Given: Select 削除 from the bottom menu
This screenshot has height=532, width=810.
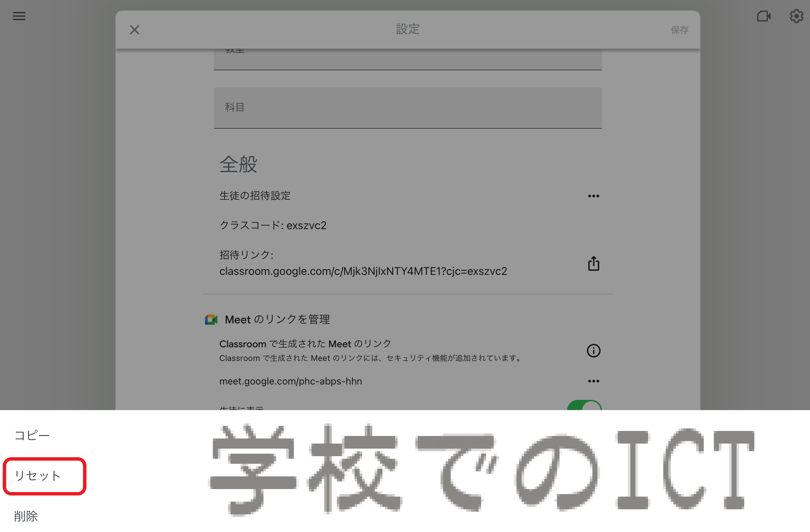Looking at the screenshot, I should click(x=26, y=516).
